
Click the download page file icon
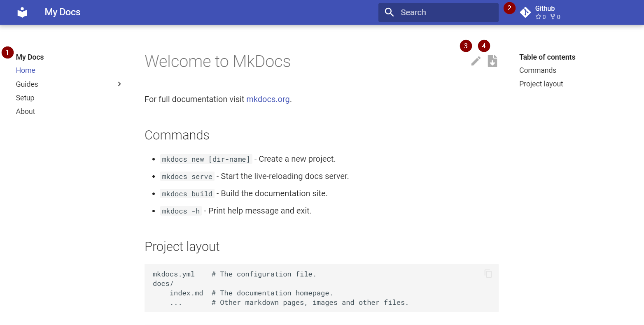(492, 60)
